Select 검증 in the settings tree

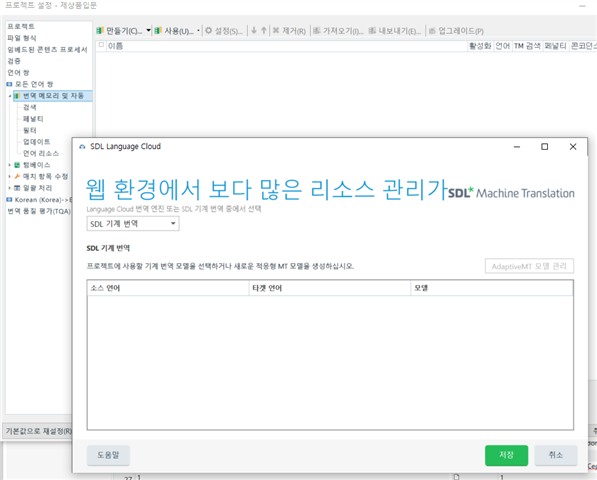click(x=14, y=61)
